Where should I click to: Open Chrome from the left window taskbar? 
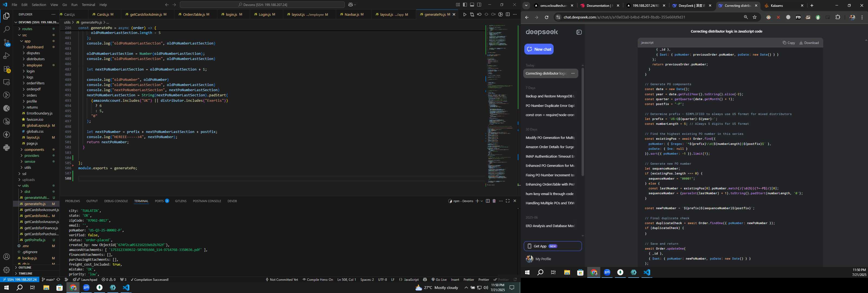tap(73, 288)
